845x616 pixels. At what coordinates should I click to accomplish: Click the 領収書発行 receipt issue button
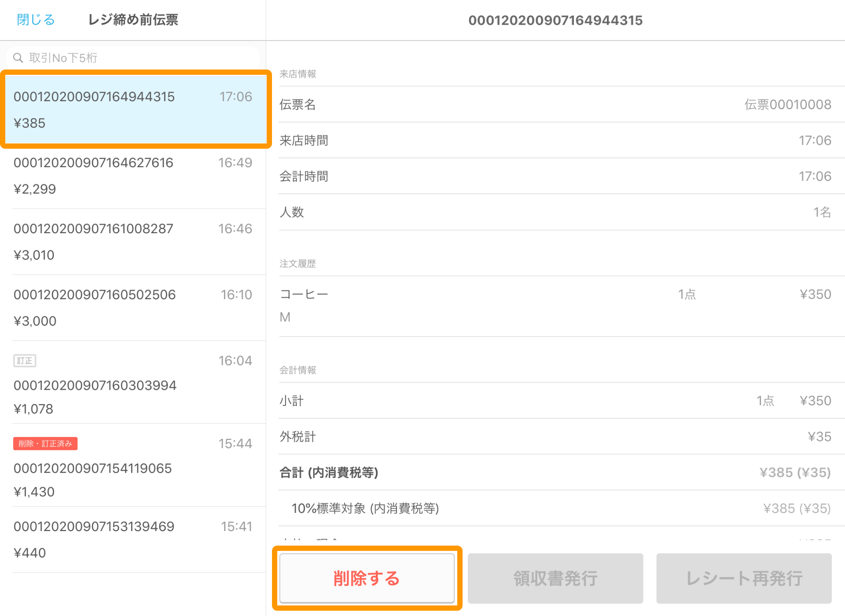coord(555,578)
